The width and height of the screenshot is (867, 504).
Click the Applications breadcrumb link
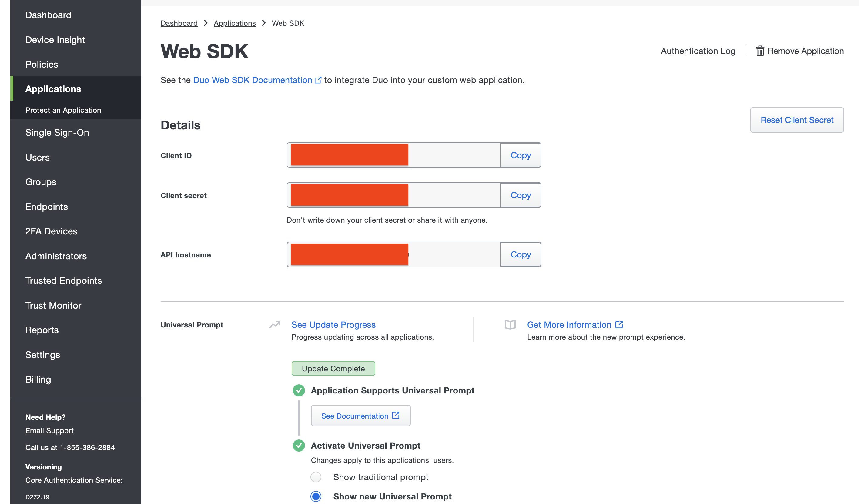pos(235,23)
